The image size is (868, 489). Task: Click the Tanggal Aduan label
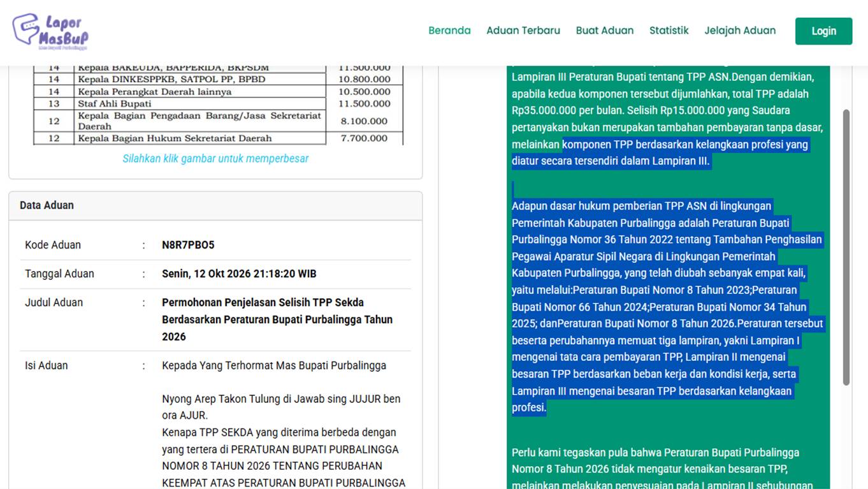[x=59, y=274]
